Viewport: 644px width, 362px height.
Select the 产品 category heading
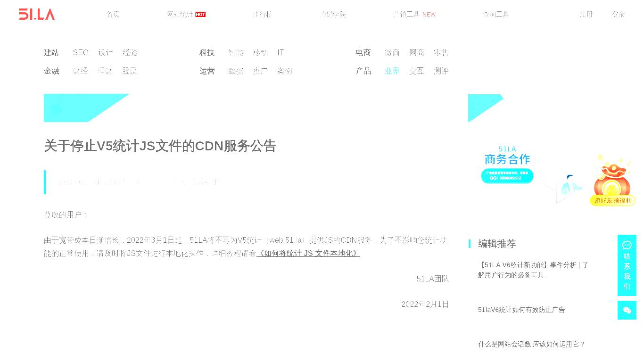pos(363,71)
